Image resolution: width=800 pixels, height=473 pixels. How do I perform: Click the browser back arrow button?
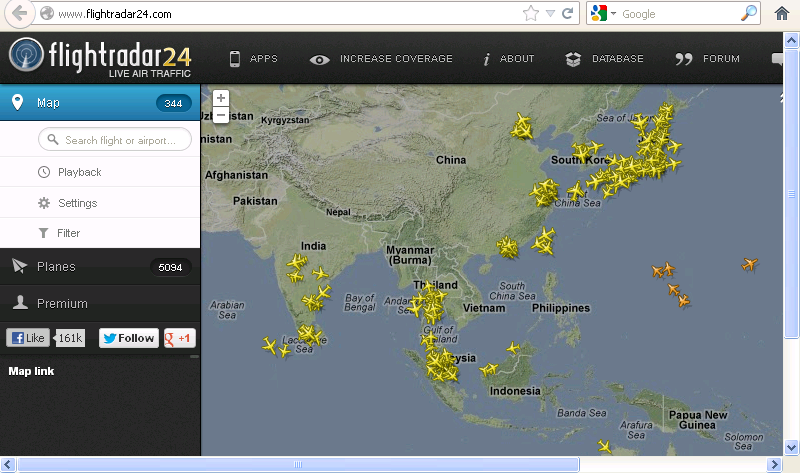pos(19,14)
